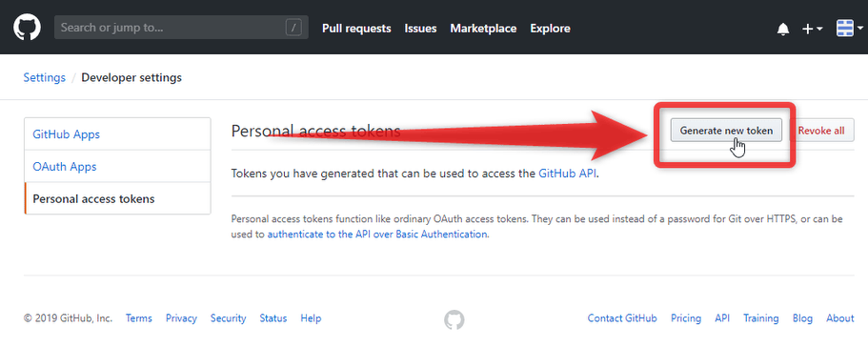This screenshot has width=868, height=348.
Task: Open the GitHub API link
Action: pyautogui.click(x=568, y=174)
